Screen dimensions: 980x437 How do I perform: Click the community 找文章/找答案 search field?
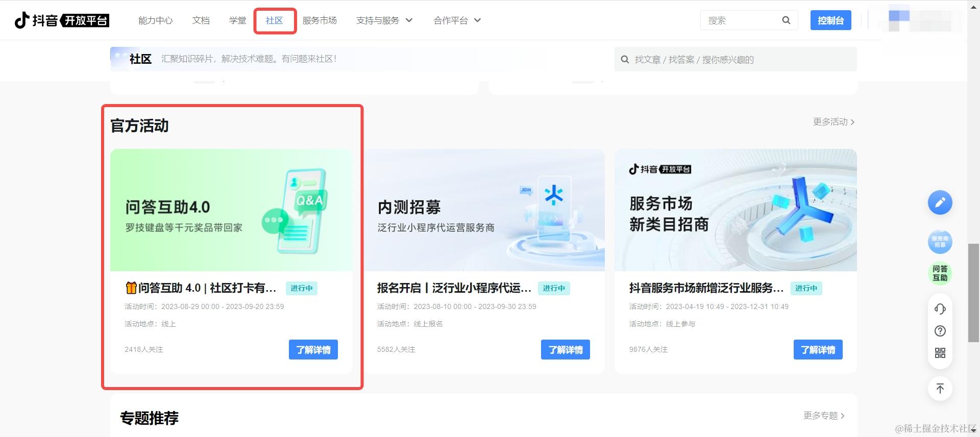[x=736, y=60]
